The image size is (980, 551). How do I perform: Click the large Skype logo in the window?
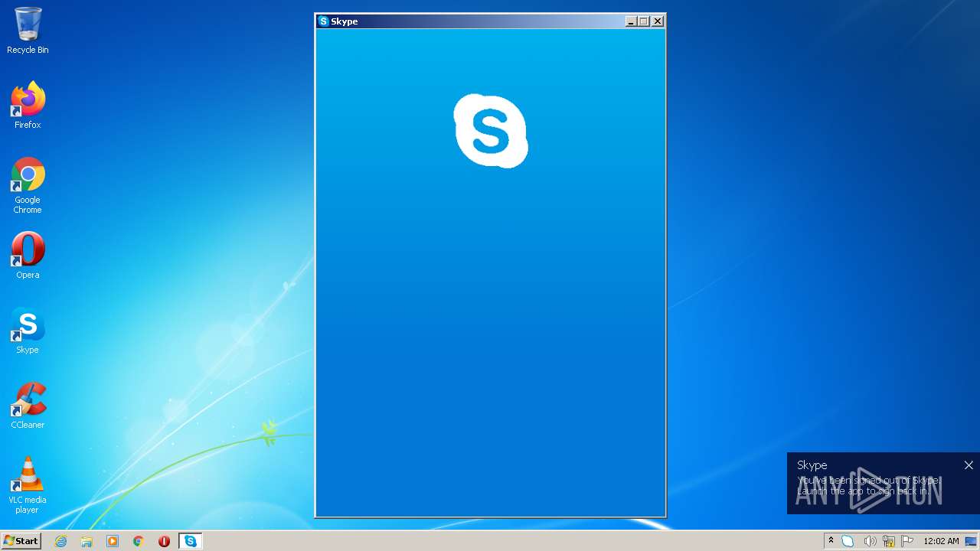(491, 131)
